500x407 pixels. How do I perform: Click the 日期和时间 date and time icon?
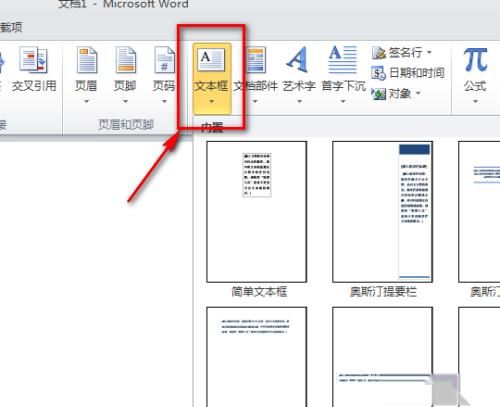tap(379, 73)
